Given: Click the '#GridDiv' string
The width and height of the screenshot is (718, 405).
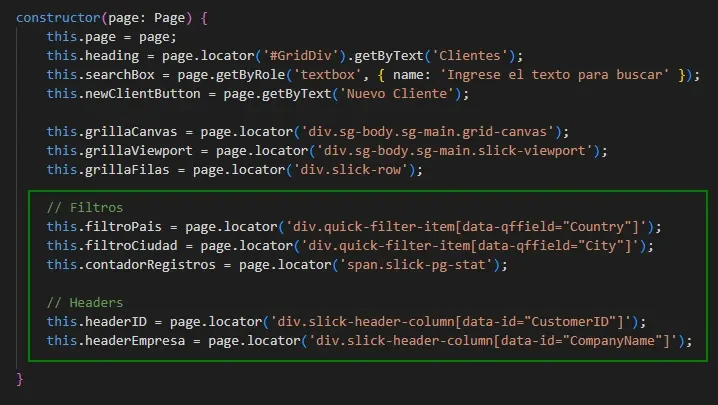Looking at the screenshot, I should coord(300,56).
